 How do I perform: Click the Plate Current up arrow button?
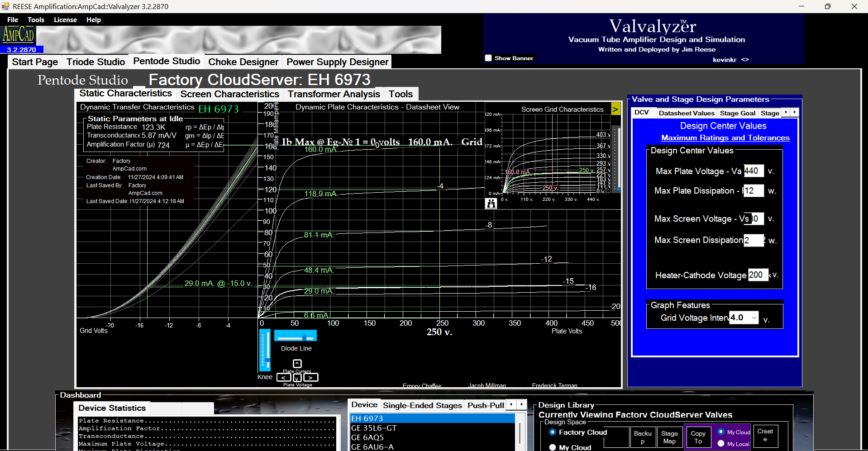point(297,364)
